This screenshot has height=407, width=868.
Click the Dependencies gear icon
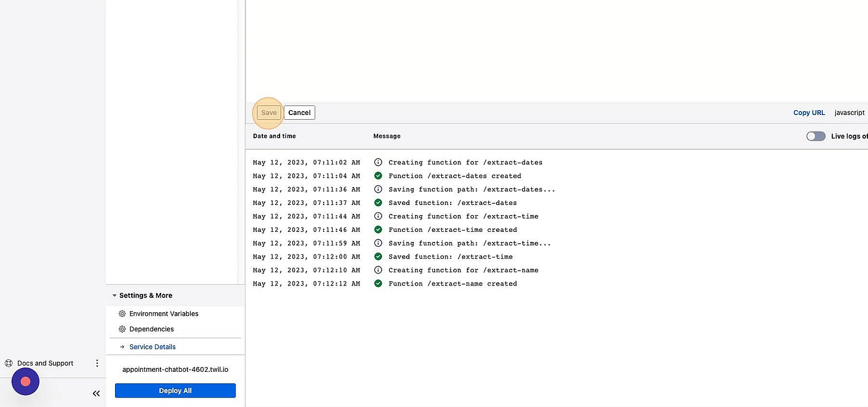tap(122, 329)
